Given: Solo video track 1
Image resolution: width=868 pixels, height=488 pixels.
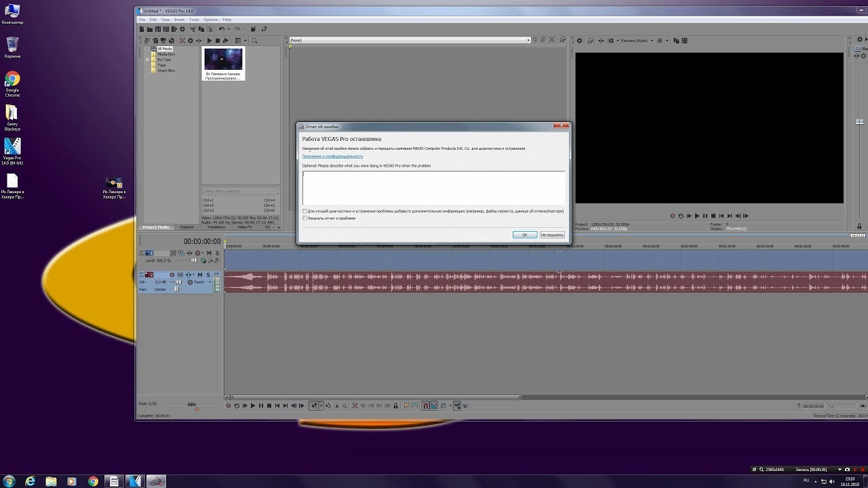Looking at the screenshot, I should pos(218,253).
